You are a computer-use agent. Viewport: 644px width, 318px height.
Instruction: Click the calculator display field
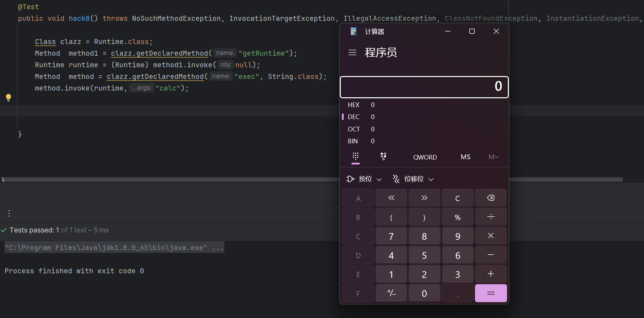click(x=424, y=87)
